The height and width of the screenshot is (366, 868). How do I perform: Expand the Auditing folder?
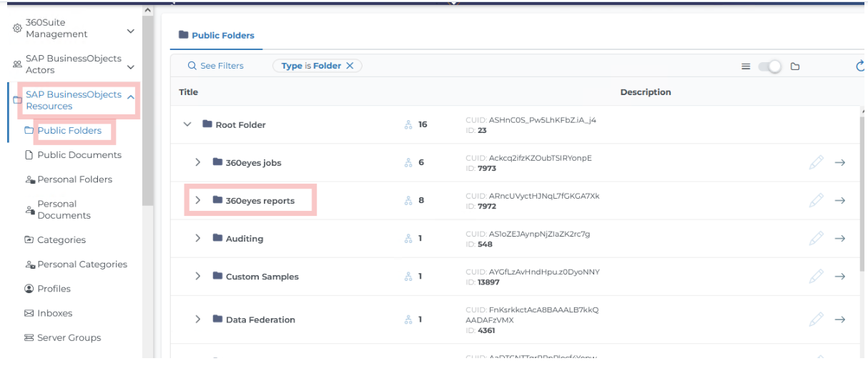tap(198, 238)
